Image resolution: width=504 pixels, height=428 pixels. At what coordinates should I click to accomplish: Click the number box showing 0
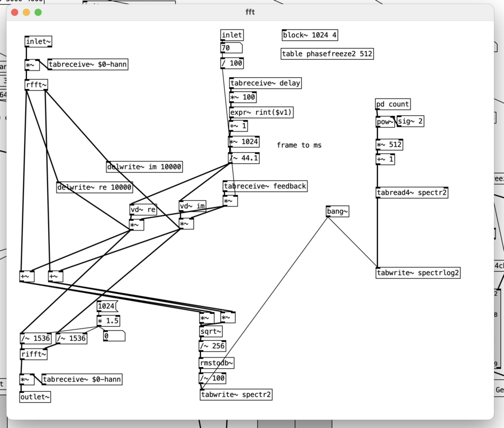point(114,336)
